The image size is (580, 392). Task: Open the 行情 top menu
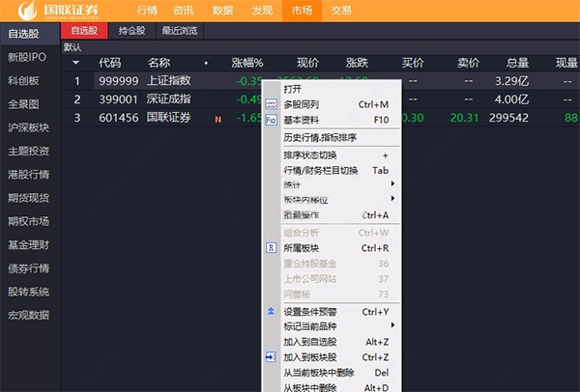[147, 11]
